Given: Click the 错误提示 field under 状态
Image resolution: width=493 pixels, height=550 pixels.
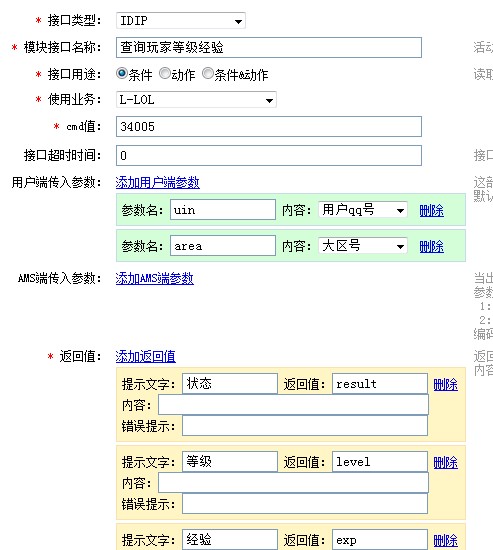Looking at the screenshot, I should coord(305,426).
